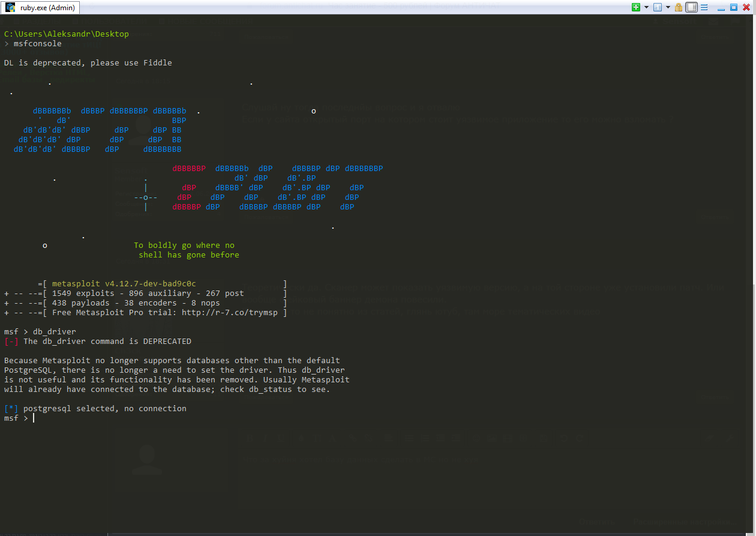The height and width of the screenshot is (536, 756).
Task: Click the db_driver command text after msf >
Action: [x=55, y=332]
